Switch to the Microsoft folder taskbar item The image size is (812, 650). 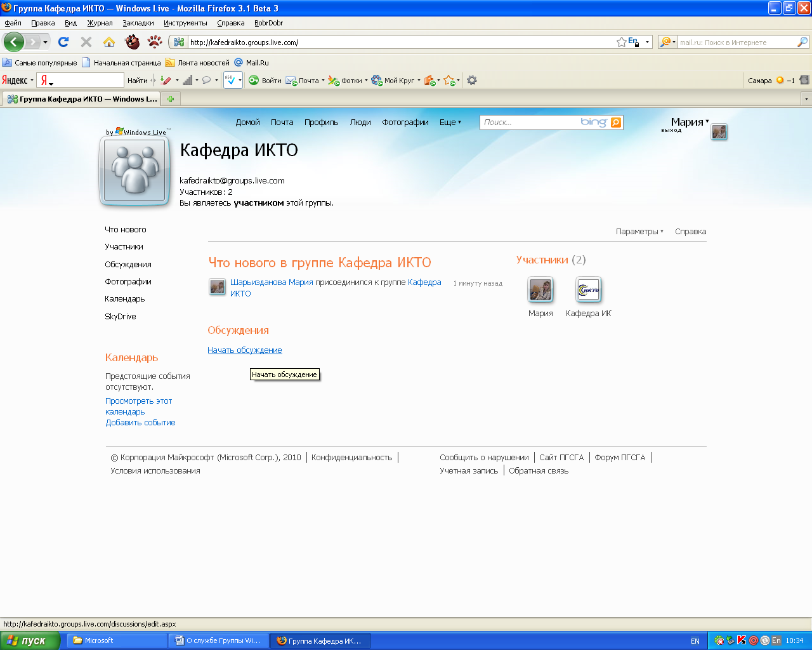point(117,641)
